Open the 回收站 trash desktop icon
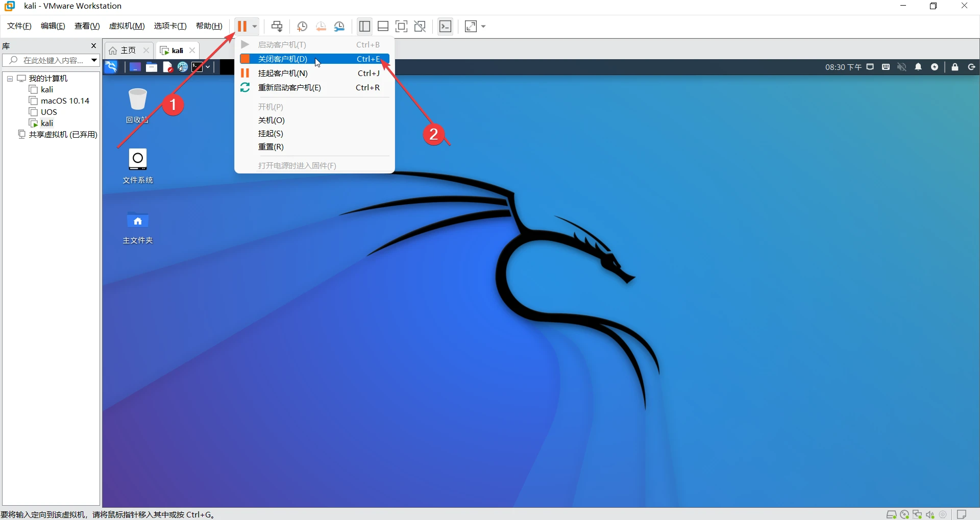Viewport: 980px width, 520px height. (137, 106)
